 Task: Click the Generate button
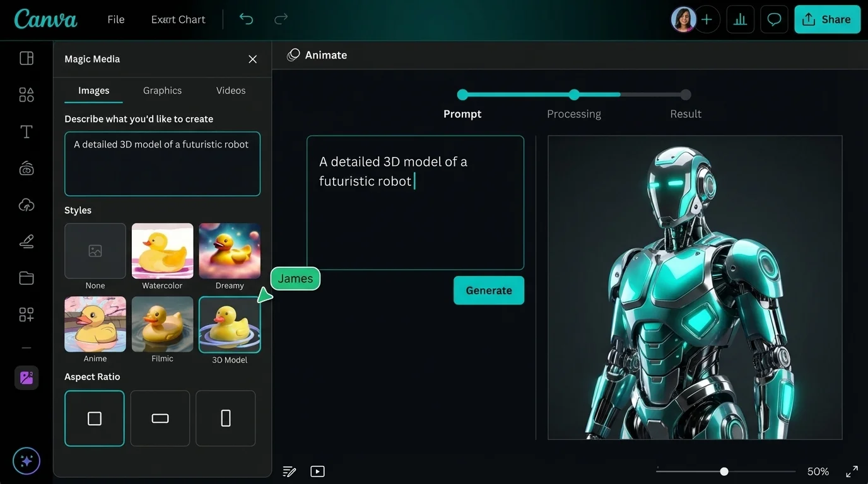pos(488,291)
